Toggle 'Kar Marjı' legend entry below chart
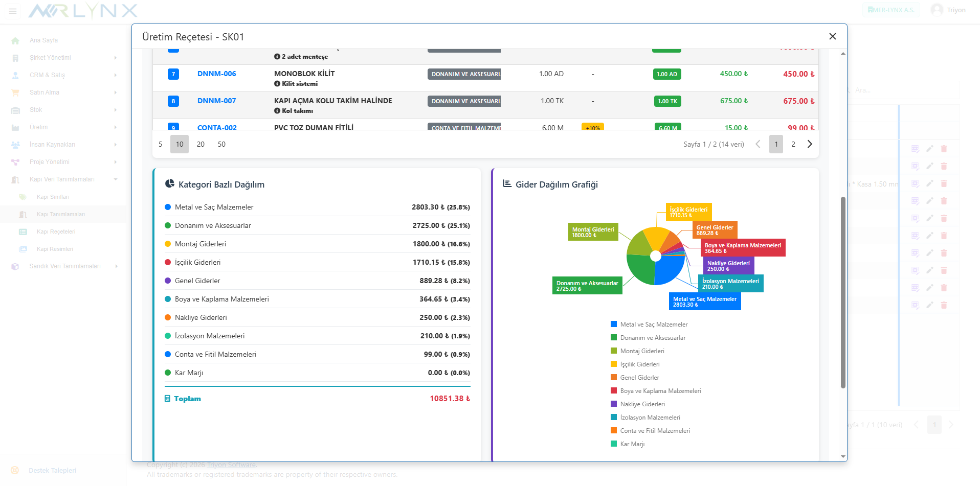 (x=632, y=444)
